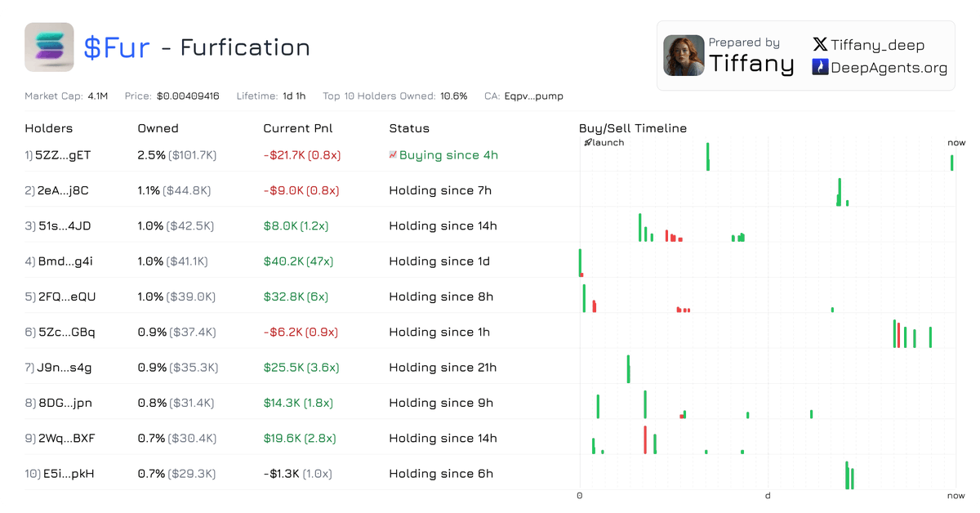Viewport: 980px width, 513px height.
Task: Click the 0.9% ($37.4K) owned value
Action: 176,332
